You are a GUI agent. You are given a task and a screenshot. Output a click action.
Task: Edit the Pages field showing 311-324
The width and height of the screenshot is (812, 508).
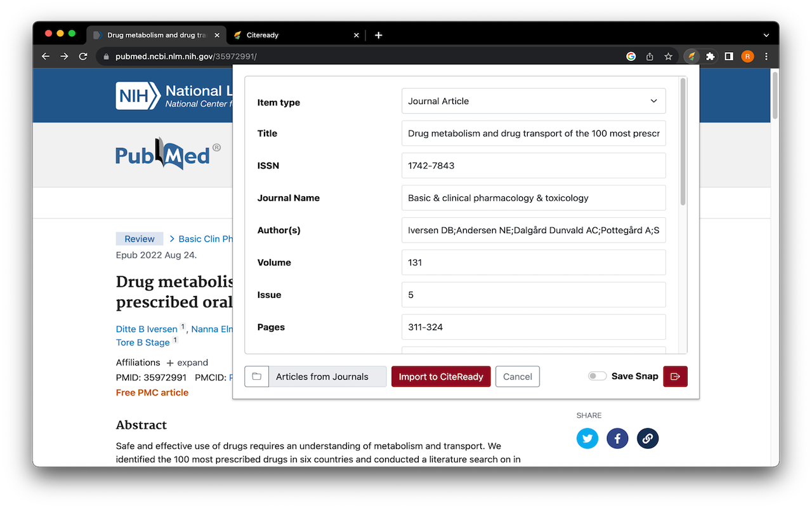pos(533,326)
